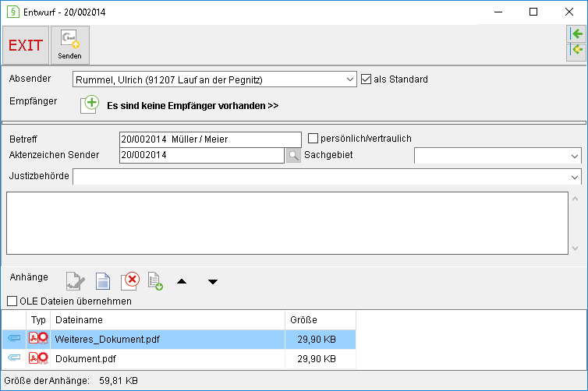This screenshot has width=588, height=391.
Task: Enable persönlich/vertraulich checkbox
Action: [x=313, y=138]
